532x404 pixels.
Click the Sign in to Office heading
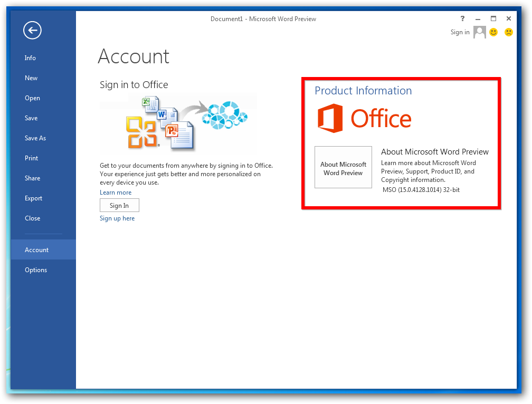click(x=134, y=85)
